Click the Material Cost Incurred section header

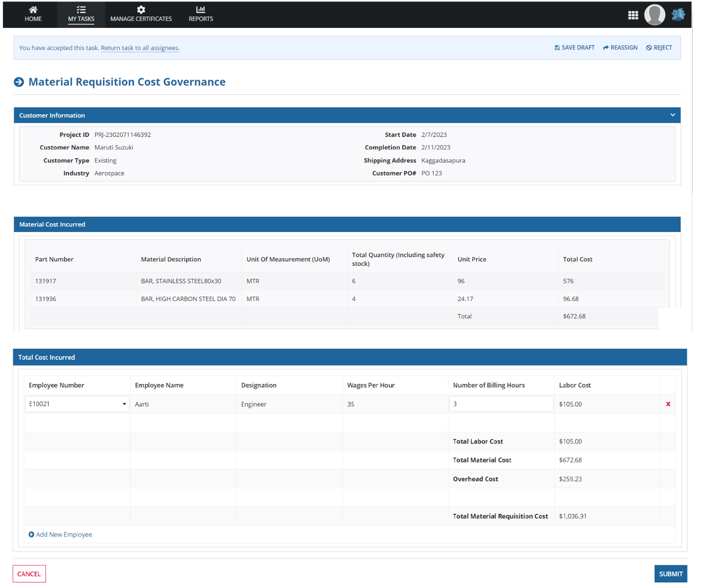(347, 224)
